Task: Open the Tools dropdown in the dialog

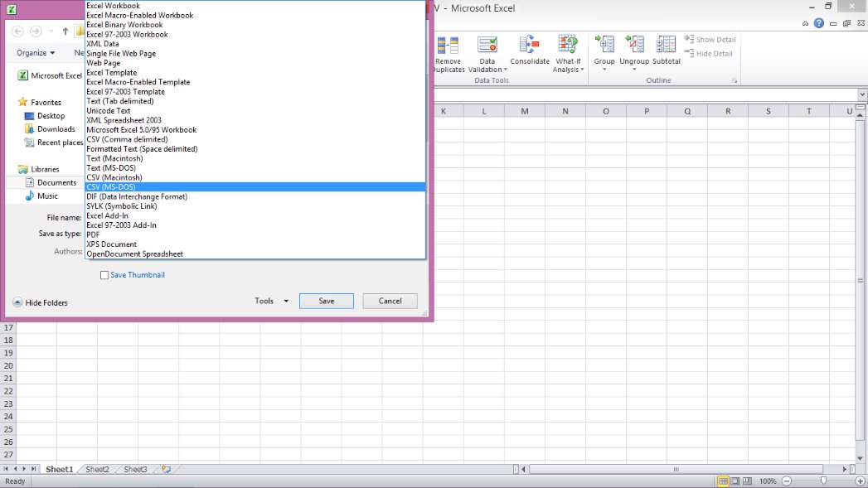Action: [x=273, y=301]
